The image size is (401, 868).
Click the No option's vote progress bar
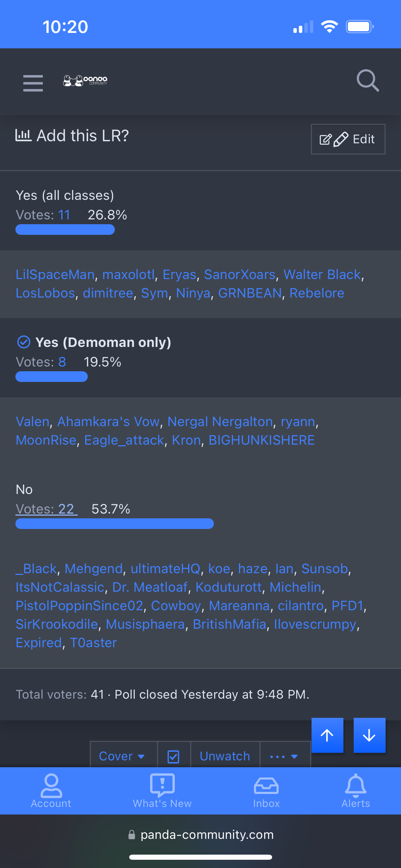[x=114, y=524]
